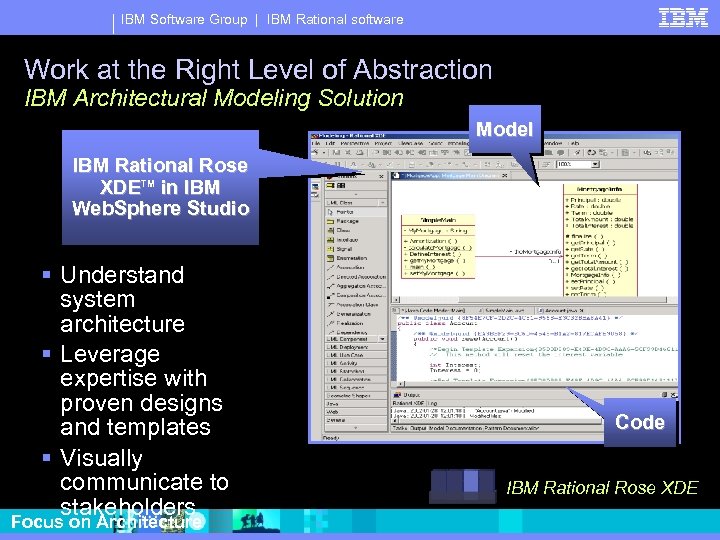Select the Realization connector tool
The image size is (720, 540).
point(355,323)
